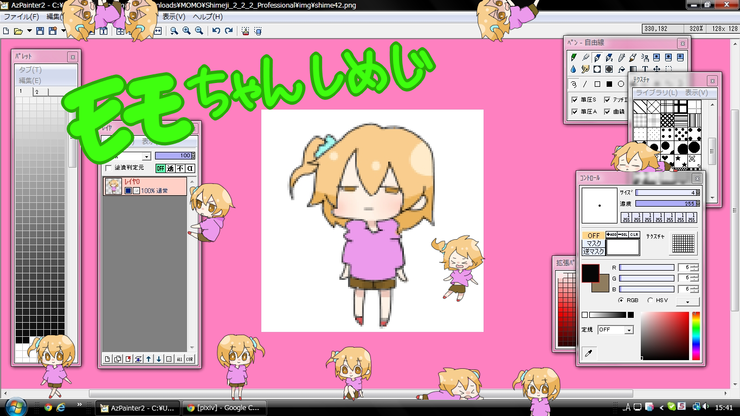
Task: Click the black foreground color swatch
Action: coord(590,273)
